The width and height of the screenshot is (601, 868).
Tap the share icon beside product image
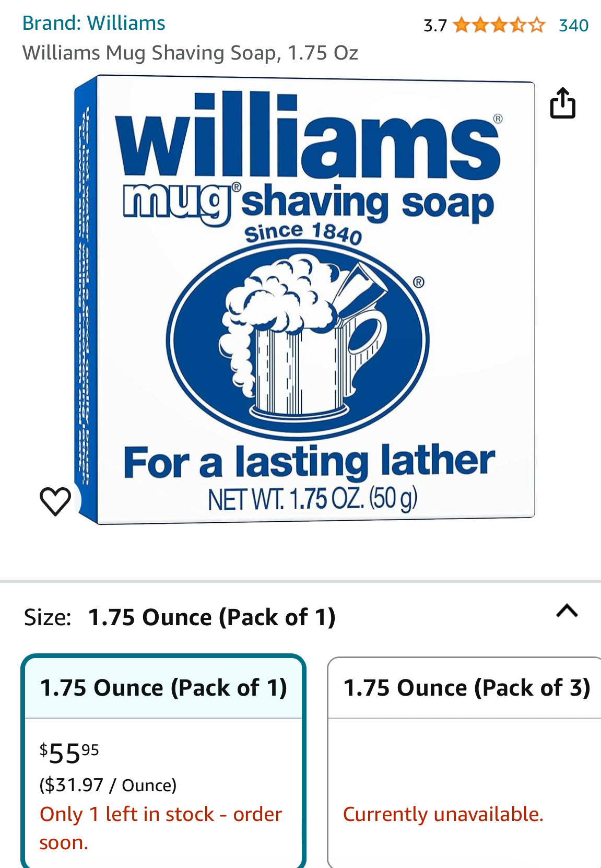(x=563, y=103)
